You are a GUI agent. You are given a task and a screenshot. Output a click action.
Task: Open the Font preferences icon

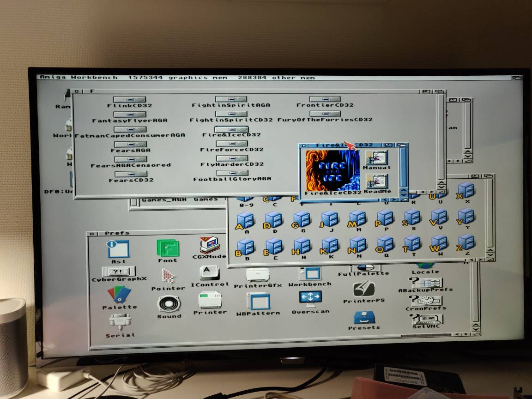pos(167,248)
